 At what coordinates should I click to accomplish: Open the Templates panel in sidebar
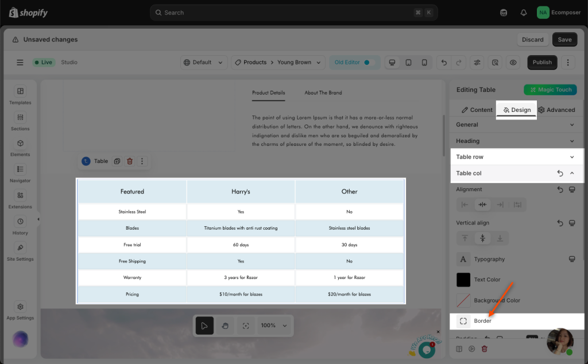[20, 95]
